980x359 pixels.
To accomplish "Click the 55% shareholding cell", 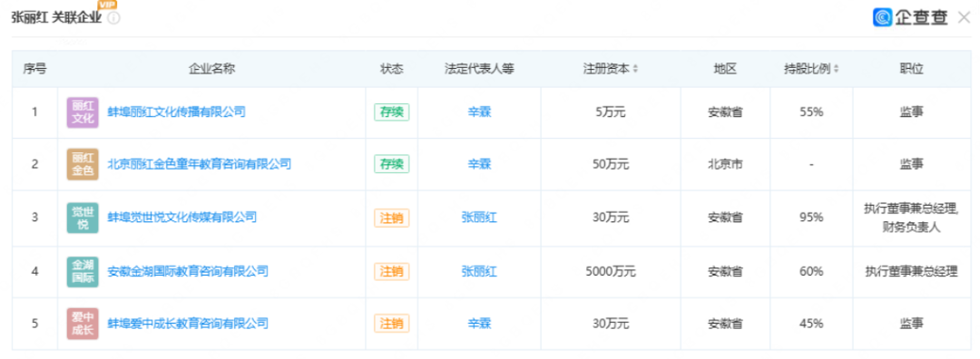I will [811, 112].
